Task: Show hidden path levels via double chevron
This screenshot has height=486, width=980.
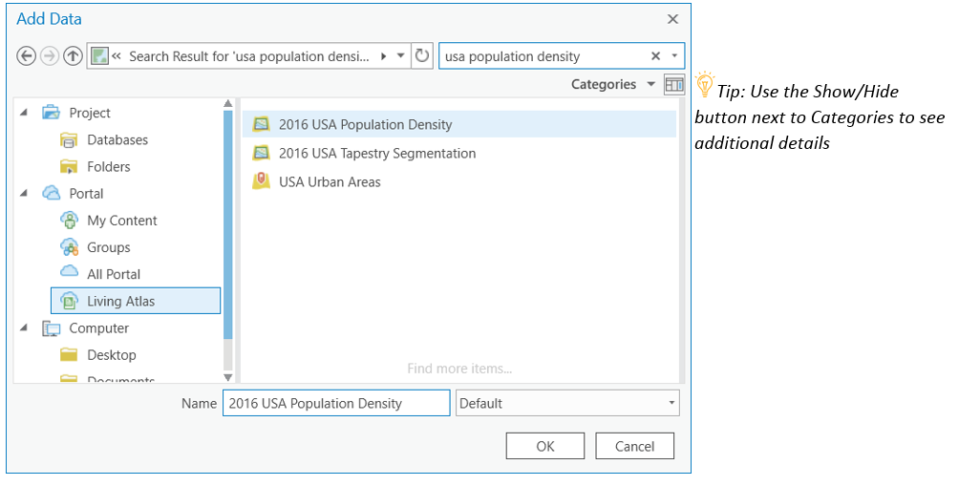Action: [117, 56]
